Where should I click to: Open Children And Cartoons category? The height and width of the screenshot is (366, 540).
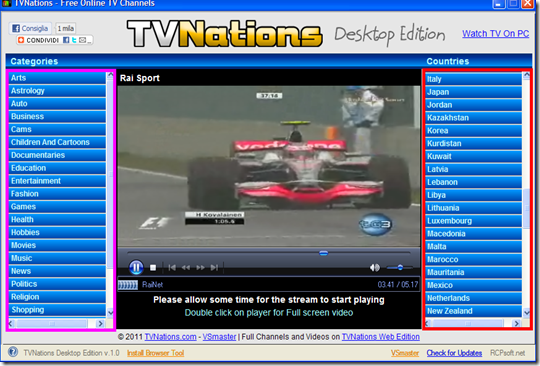[57, 142]
